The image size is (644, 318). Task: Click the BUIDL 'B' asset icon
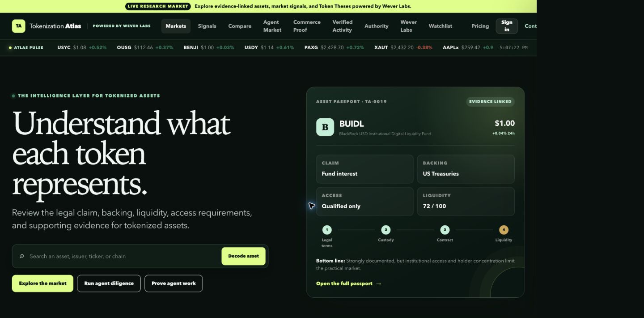coord(325,127)
